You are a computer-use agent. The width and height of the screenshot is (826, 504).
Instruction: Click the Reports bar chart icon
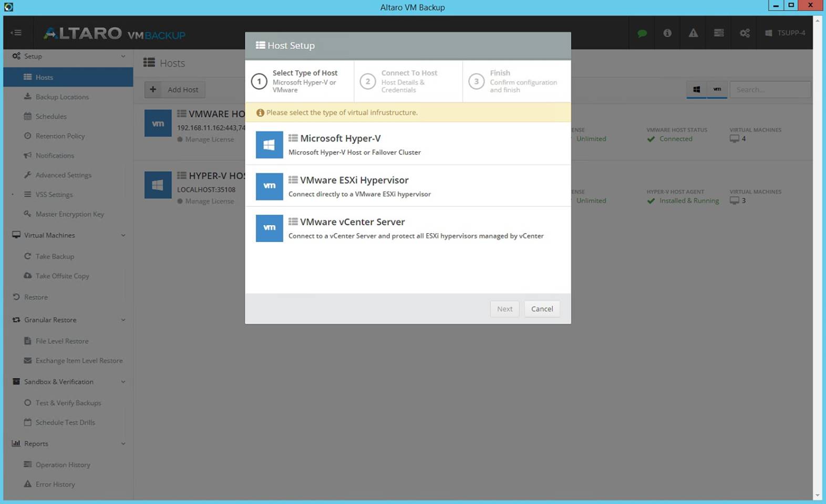(16, 444)
